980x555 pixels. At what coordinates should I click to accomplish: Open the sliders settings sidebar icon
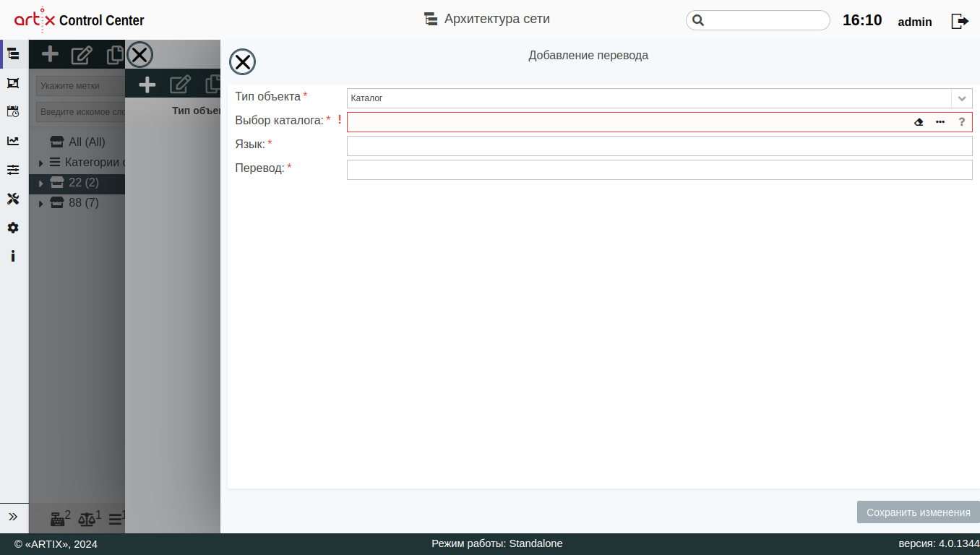tap(13, 170)
